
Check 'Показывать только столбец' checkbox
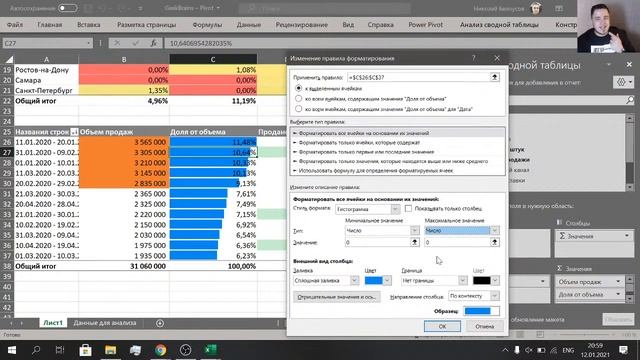coord(408,208)
